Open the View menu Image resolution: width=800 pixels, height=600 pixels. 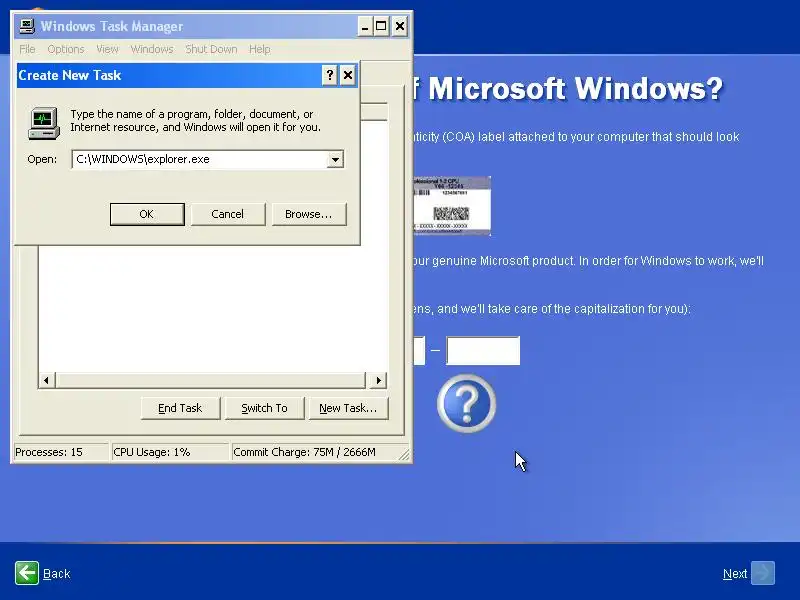pyautogui.click(x=107, y=49)
